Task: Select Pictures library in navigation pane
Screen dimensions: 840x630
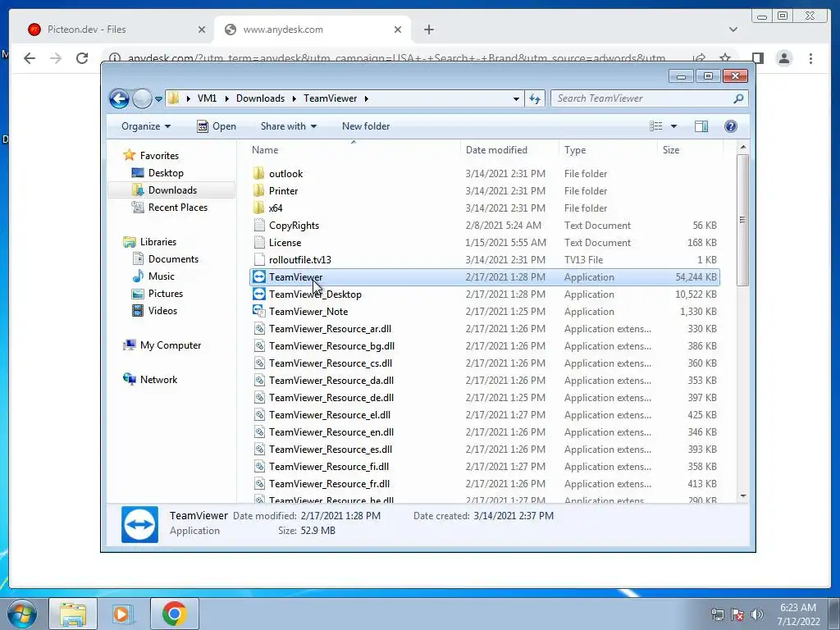Action: tap(166, 294)
